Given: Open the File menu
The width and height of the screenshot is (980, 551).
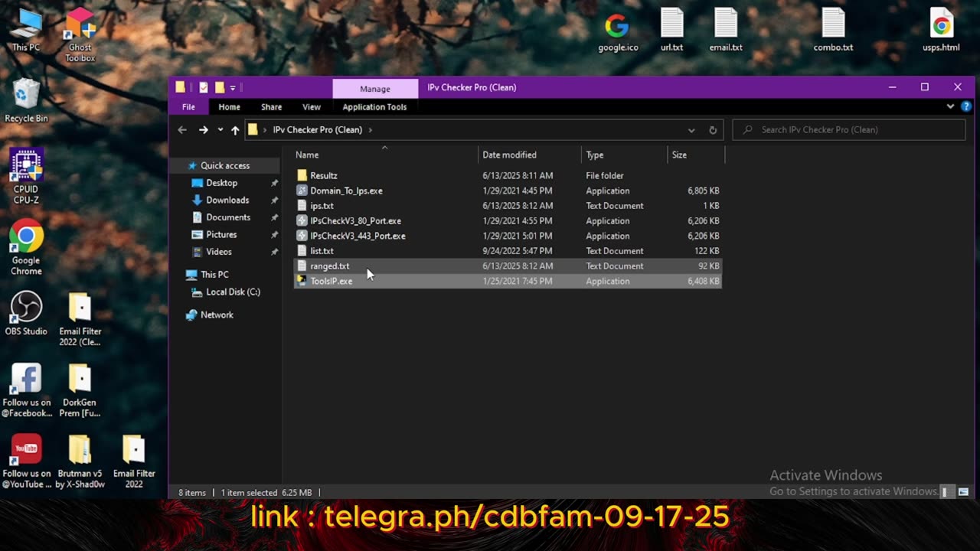Looking at the screenshot, I should [x=188, y=107].
